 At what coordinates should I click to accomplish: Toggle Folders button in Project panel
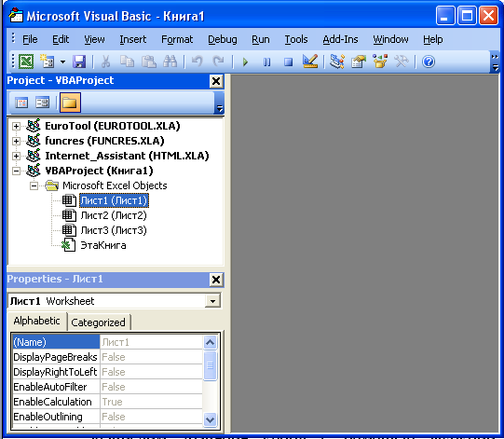[70, 103]
